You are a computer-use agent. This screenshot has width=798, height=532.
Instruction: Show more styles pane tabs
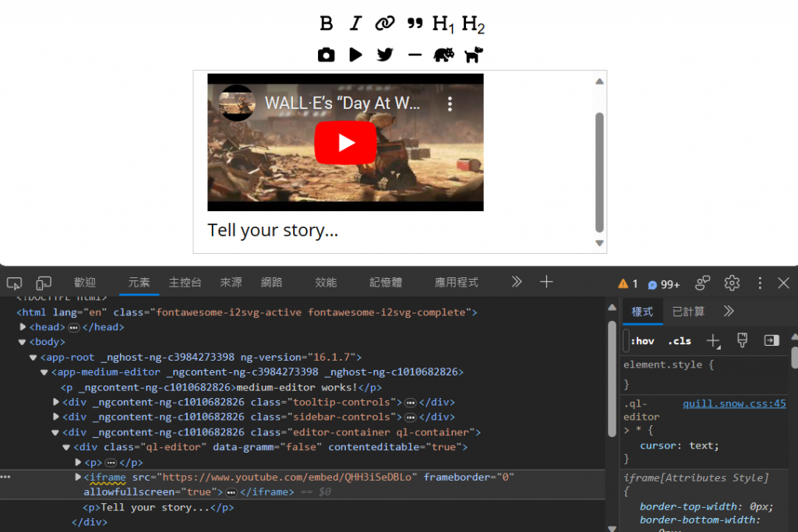click(x=729, y=312)
